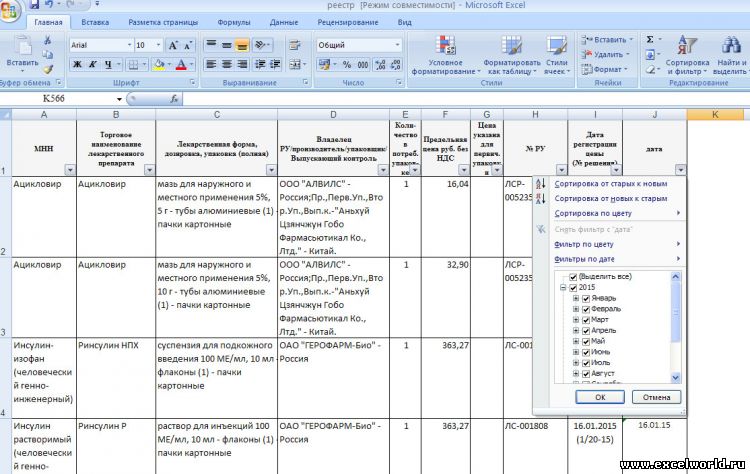The width and height of the screenshot is (750, 474).
Task: Click the Increase Decimal icon
Action: pos(380,65)
